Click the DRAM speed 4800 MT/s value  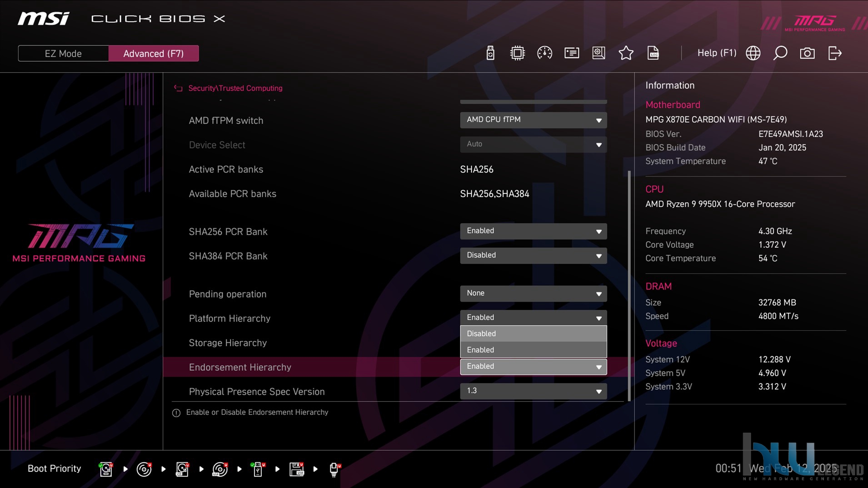pos(778,316)
